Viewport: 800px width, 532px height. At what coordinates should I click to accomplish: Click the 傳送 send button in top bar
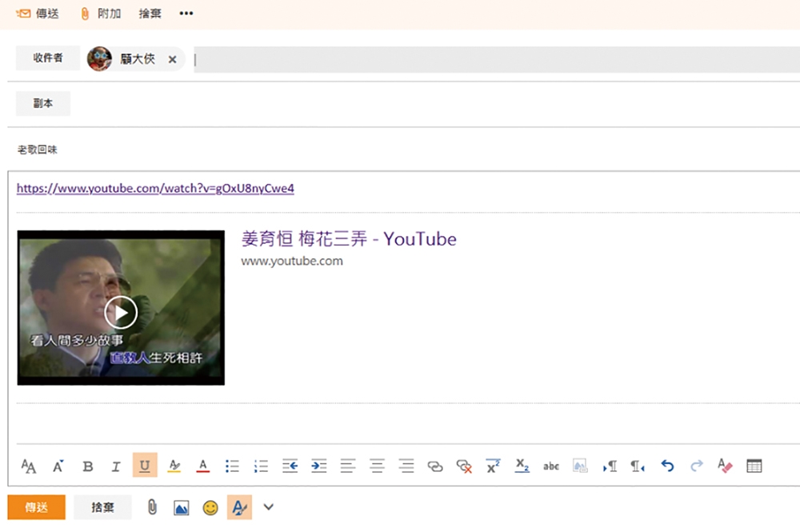(x=38, y=14)
